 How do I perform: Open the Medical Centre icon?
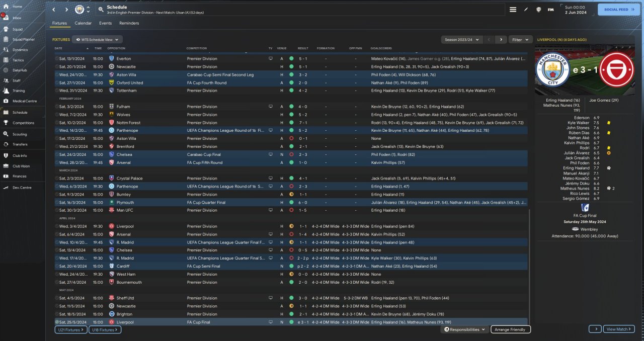tap(7, 101)
